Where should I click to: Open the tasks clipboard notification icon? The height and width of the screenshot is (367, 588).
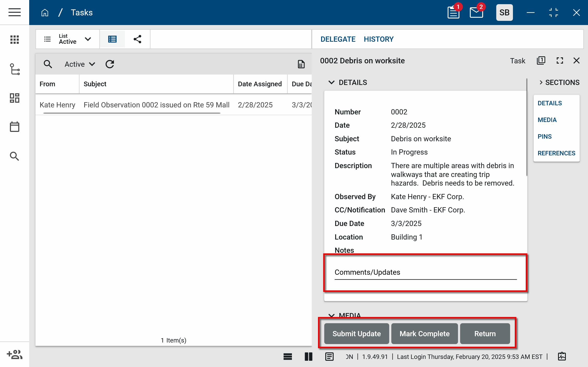pyautogui.click(x=453, y=13)
